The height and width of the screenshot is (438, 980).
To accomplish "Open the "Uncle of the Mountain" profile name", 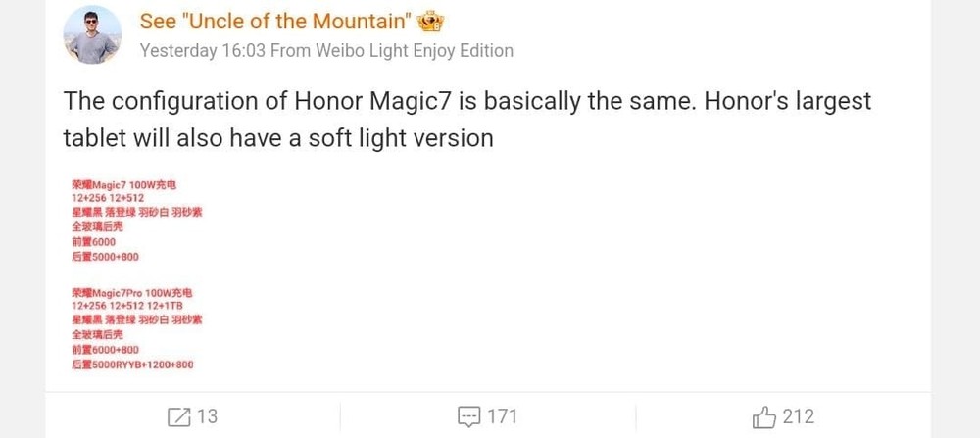I will coord(275,22).
